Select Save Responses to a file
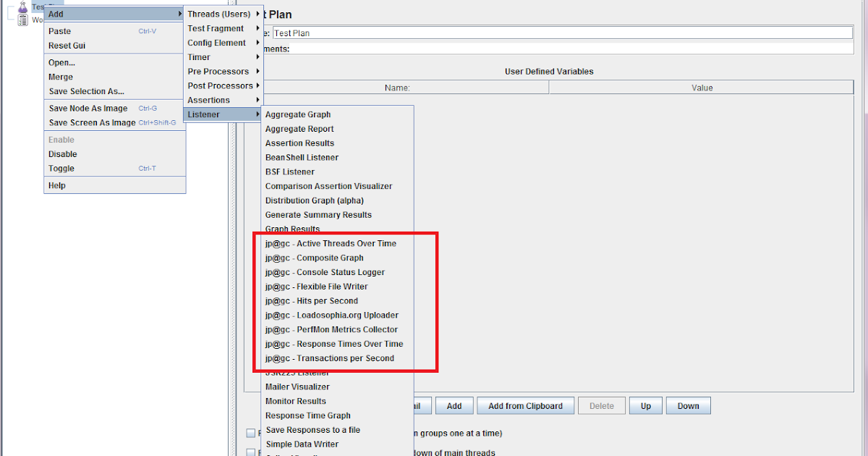The height and width of the screenshot is (456, 868). pos(337,430)
